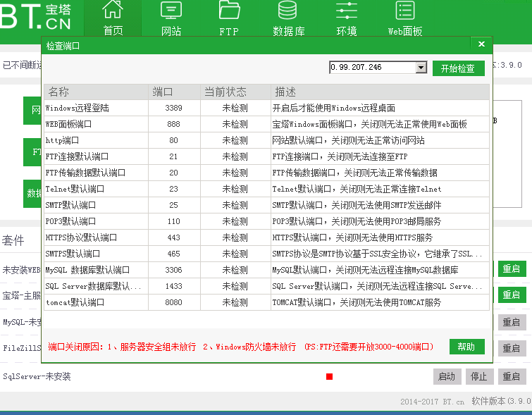Image resolution: width=532 pixels, height=415 pixels.
Task: Click the IP address combo box field
Action: [x=378, y=68]
